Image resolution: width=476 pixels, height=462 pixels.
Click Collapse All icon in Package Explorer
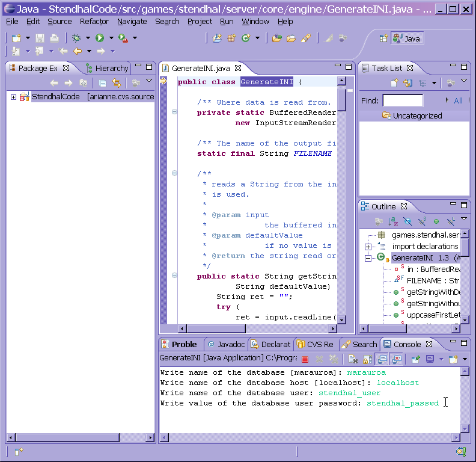click(x=103, y=83)
